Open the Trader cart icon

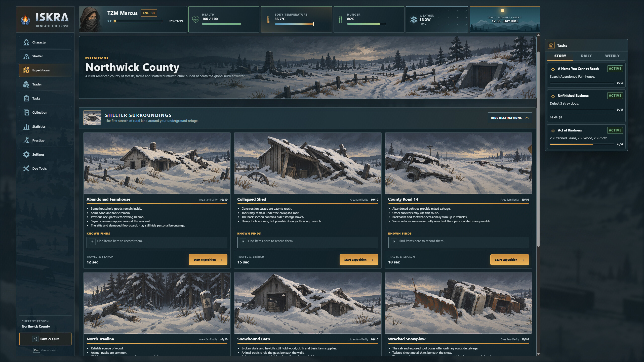pyautogui.click(x=26, y=84)
